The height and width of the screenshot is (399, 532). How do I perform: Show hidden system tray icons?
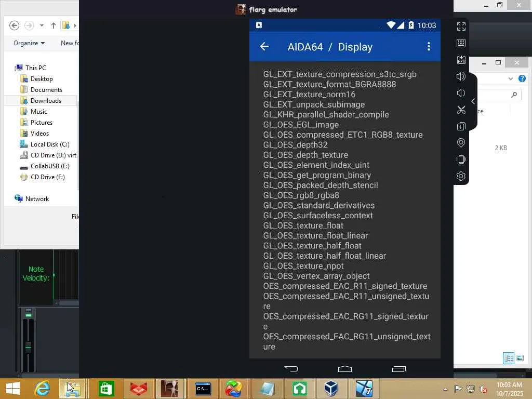click(x=445, y=389)
